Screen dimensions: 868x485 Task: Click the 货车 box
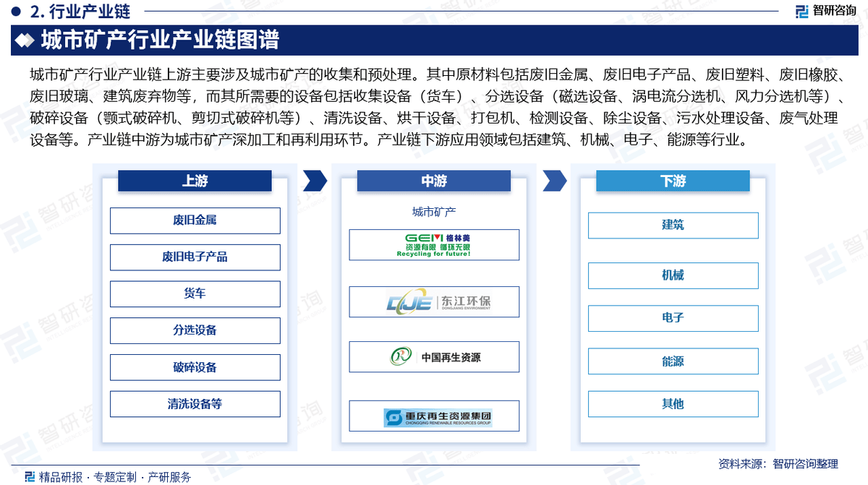click(x=195, y=293)
